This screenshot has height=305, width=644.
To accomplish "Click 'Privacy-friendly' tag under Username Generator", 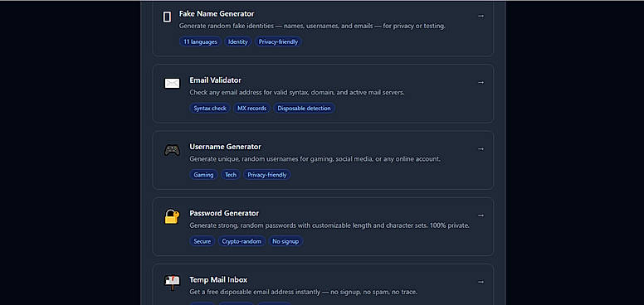I will tap(267, 175).
